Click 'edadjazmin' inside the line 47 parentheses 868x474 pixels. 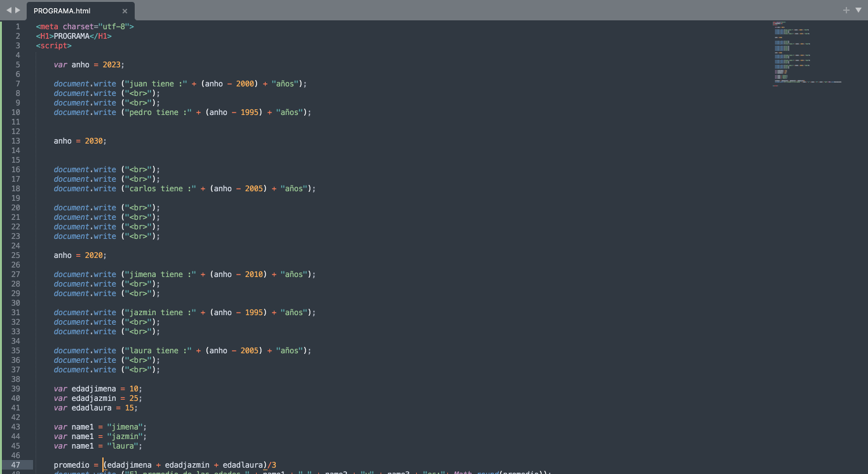187,465
